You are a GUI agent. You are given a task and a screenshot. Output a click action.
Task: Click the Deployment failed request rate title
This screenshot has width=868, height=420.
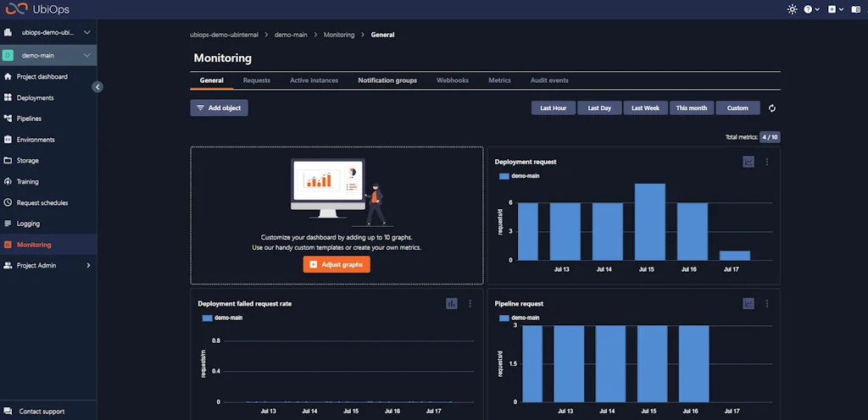coord(245,303)
